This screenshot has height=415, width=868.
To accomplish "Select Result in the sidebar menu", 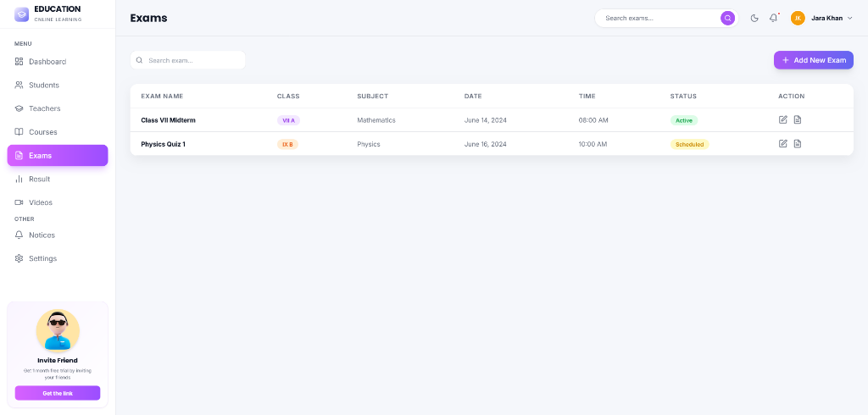I will tap(39, 180).
